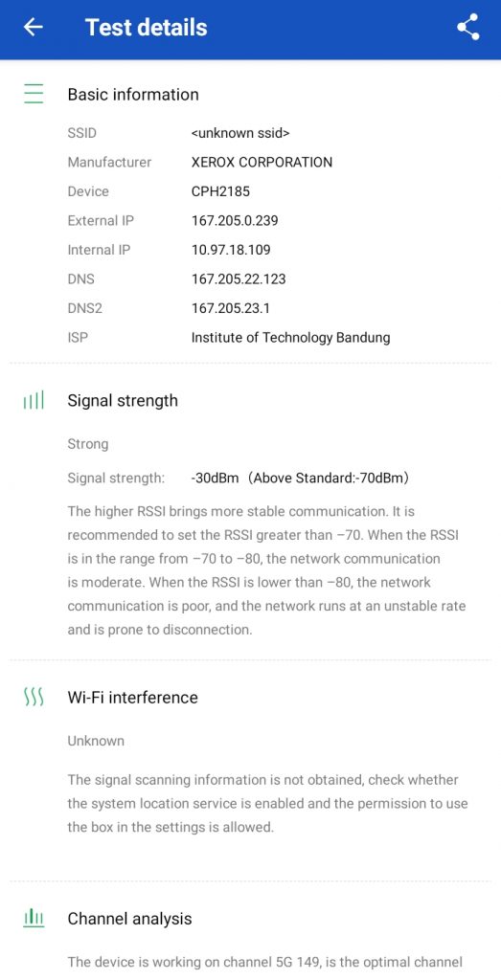
Task: Select the Signal strength section heading
Action: (x=123, y=401)
